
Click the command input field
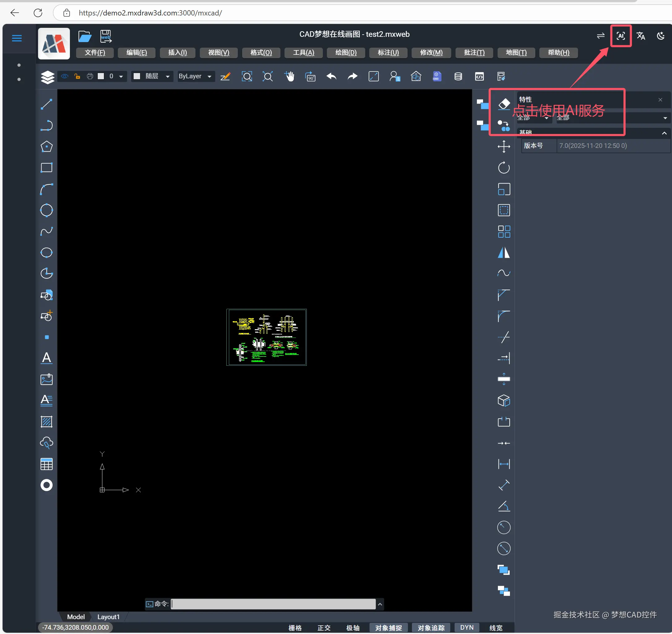[x=273, y=604]
